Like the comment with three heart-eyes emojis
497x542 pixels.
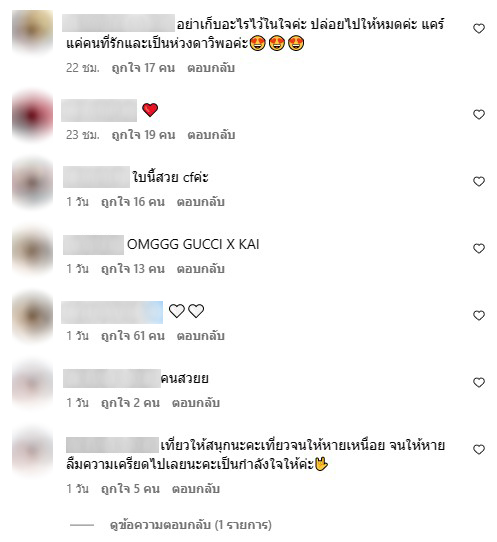(x=479, y=29)
